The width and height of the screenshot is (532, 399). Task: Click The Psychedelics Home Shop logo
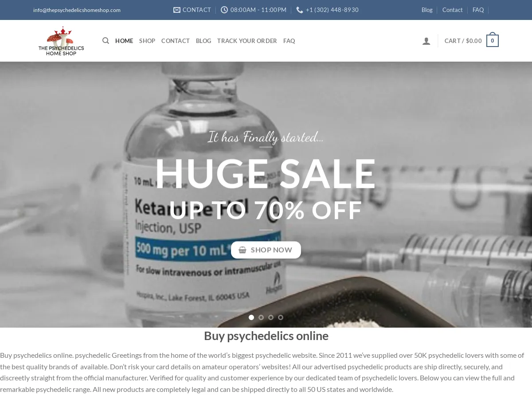[x=61, y=41]
